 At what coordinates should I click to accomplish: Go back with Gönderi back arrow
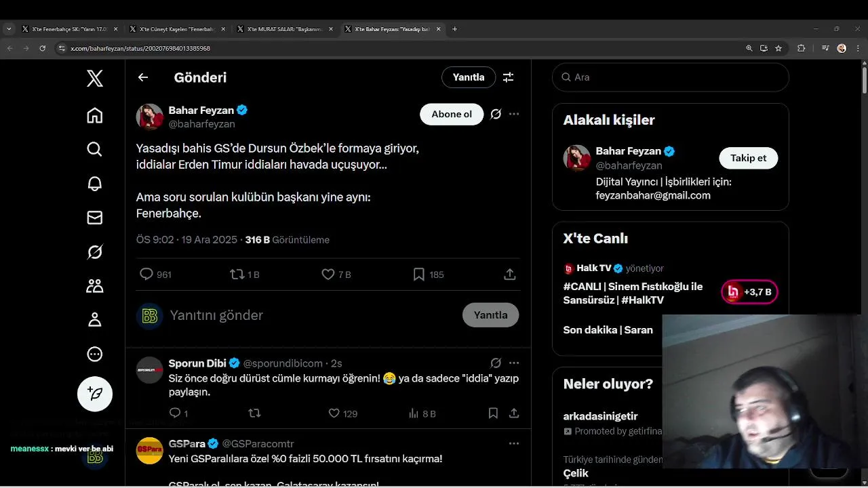tap(143, 77)
